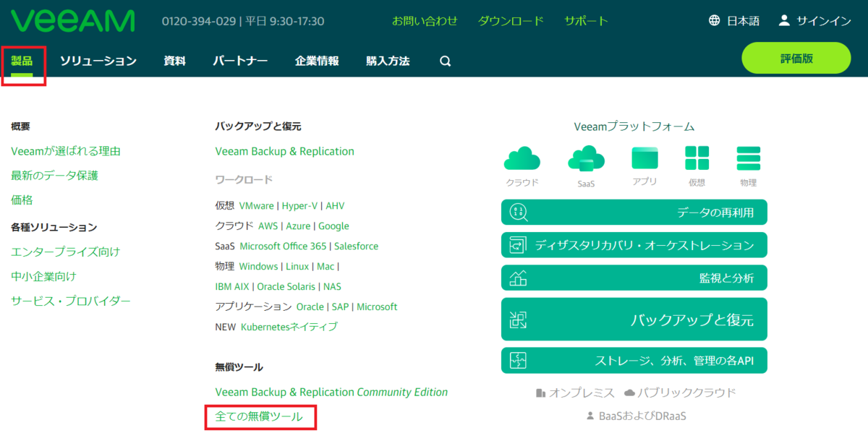This screenshot has height=433, width=868.
Task: Open the 企業情報 menu
Action: (317, 61)
